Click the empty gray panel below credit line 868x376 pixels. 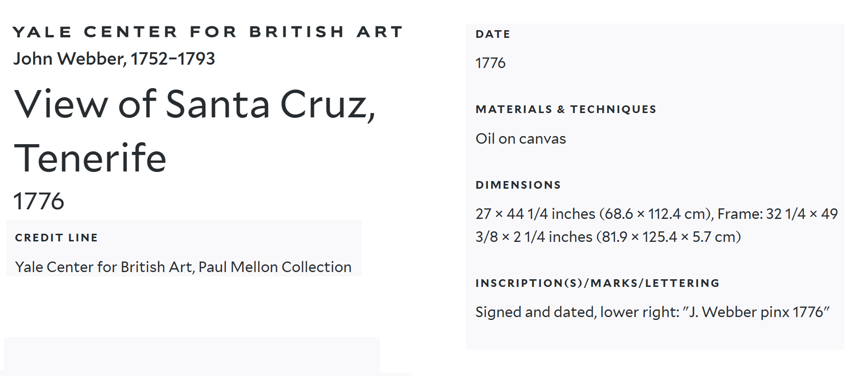point(192,354)
